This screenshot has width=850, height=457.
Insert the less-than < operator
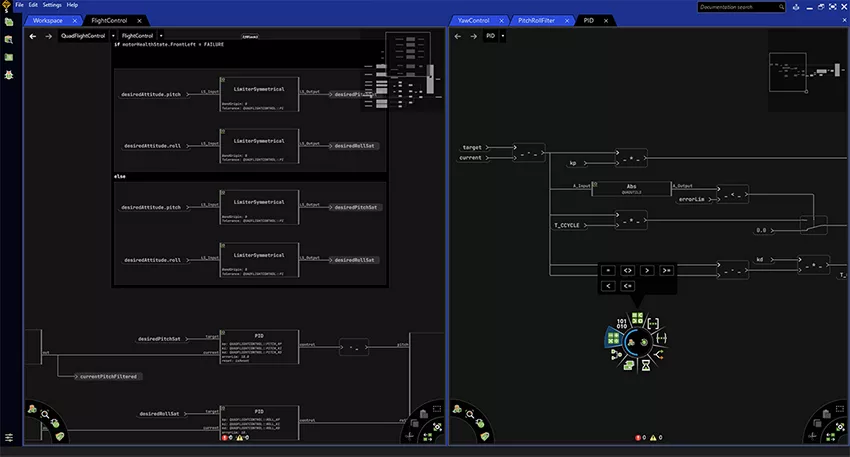(x=608, y=286)
